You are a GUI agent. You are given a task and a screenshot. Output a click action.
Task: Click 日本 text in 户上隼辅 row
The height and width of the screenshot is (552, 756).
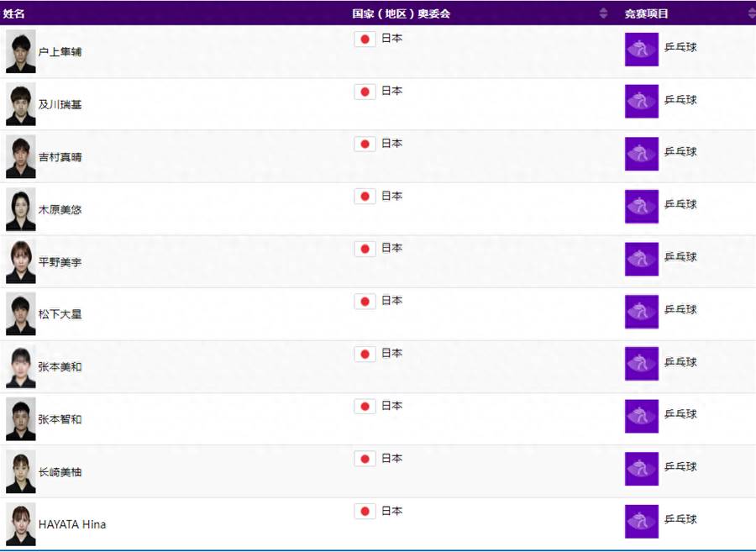point(391,38)
